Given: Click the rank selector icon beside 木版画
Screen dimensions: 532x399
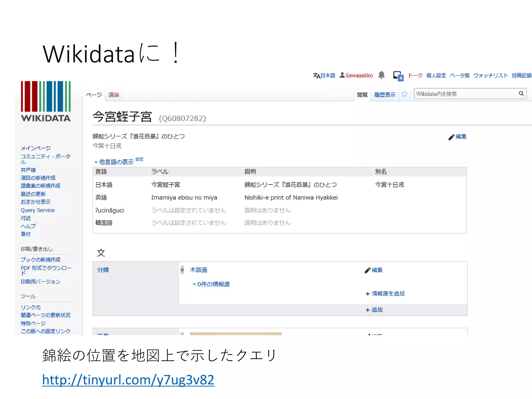Looking at the screenshot, I should tap(182, 270).
